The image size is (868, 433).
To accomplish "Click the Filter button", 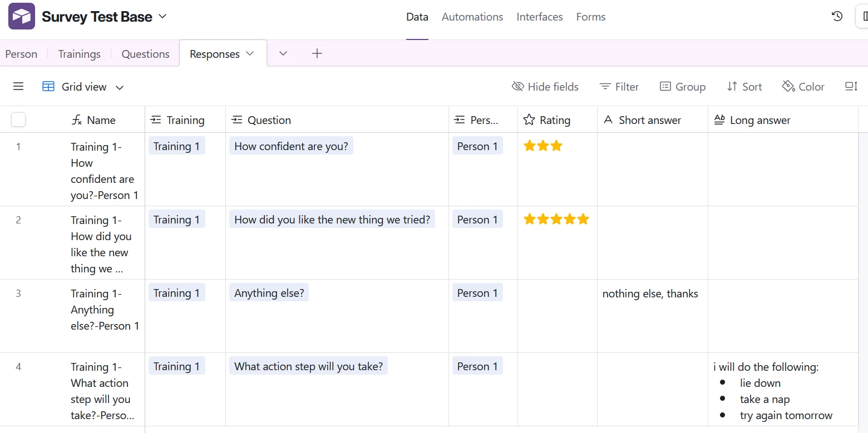I will click(619, 87).
